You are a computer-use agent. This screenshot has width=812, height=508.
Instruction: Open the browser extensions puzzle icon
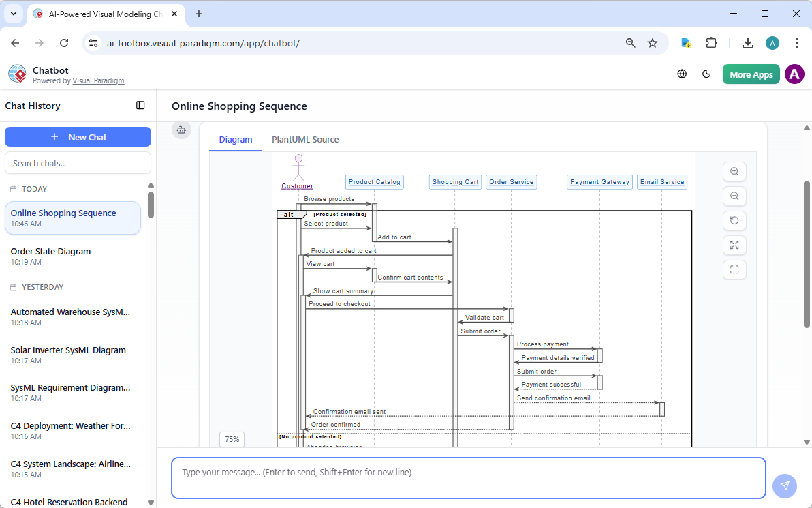[711, 42]
